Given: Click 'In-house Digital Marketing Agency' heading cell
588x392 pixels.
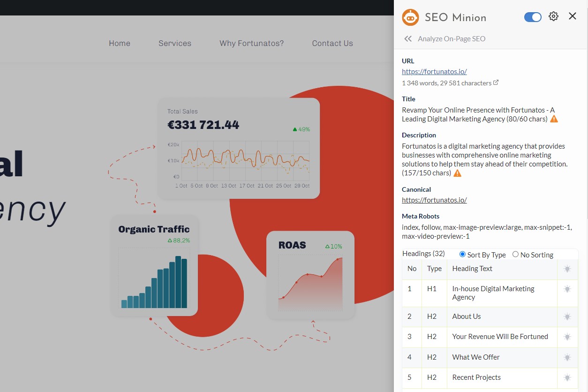Looking at the screenshot, I should pyautogui.click(x=502, y=293).
